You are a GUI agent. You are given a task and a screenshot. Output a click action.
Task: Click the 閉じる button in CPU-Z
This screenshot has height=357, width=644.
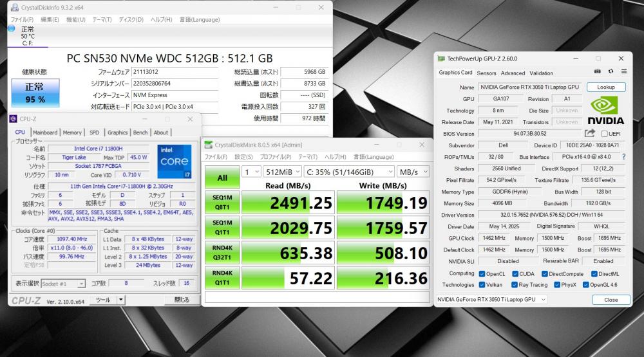coord(182,300)
